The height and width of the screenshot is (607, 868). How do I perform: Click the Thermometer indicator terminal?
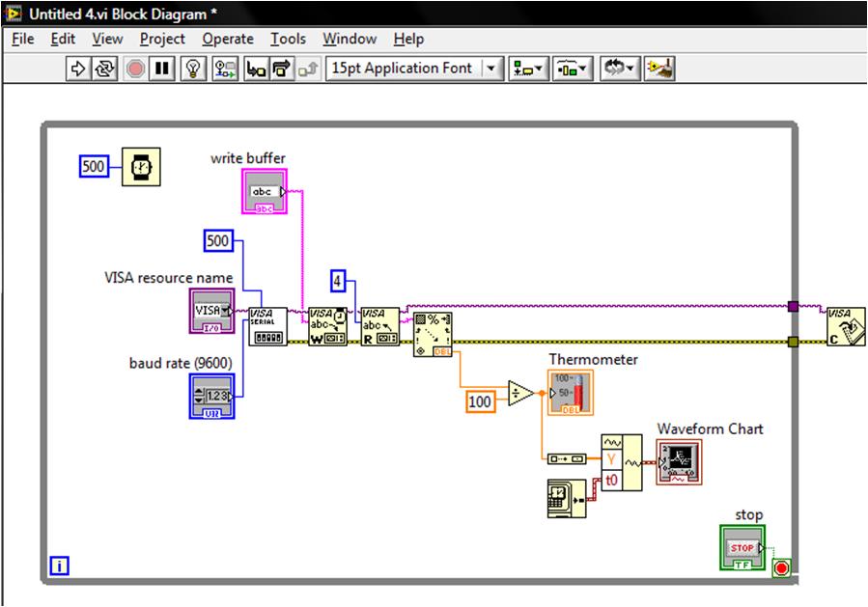(571, 392)
